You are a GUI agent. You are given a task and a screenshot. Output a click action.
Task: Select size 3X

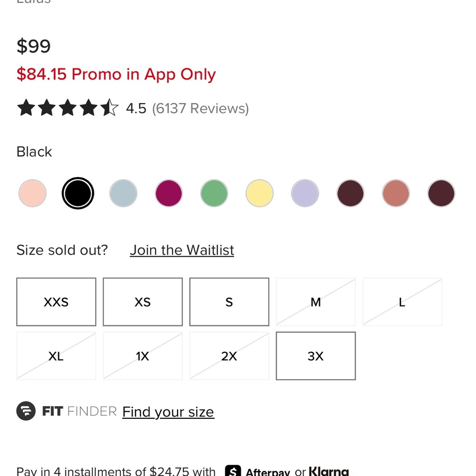(316, 356)
